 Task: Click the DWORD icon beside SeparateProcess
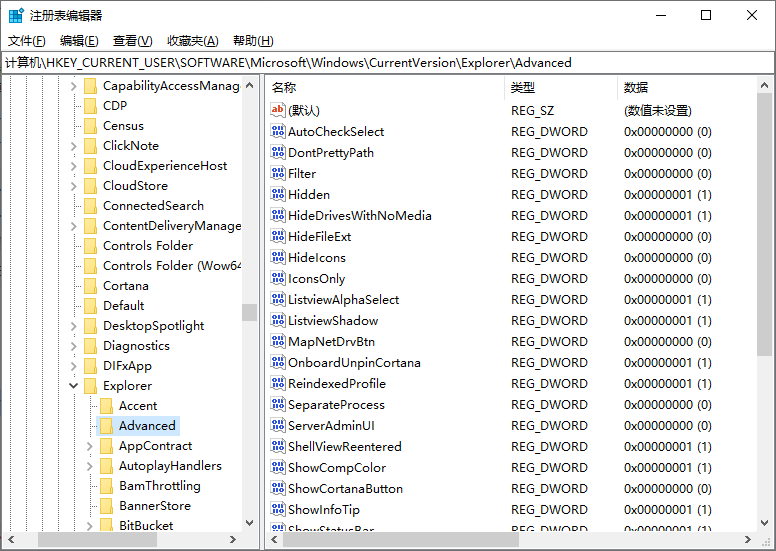pyautogui.click(x=278, y=404)
